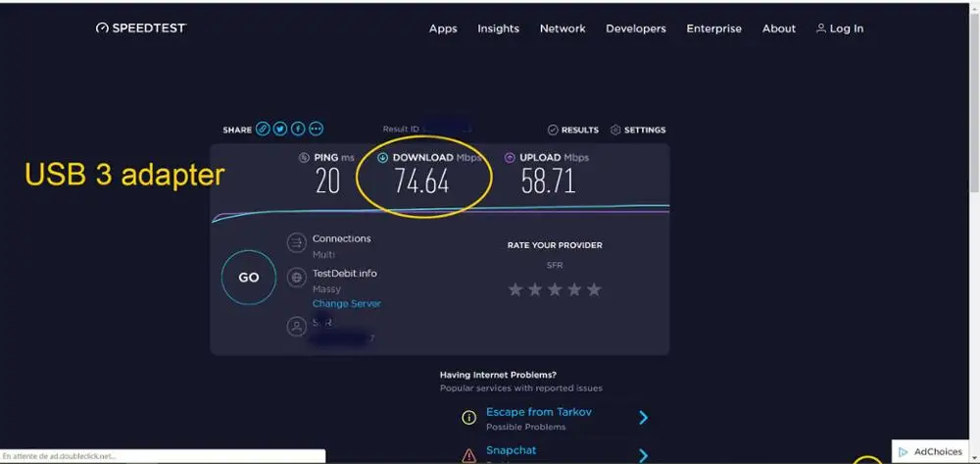Open the Apps menu

(x=443, y=28)
